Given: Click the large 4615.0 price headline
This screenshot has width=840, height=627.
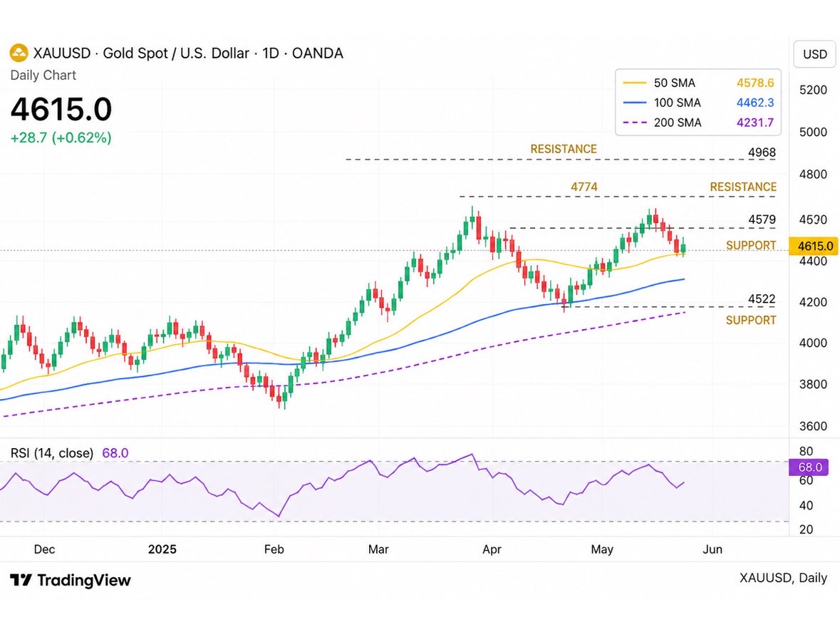Looking at the screenshot, I should (61, 109).
